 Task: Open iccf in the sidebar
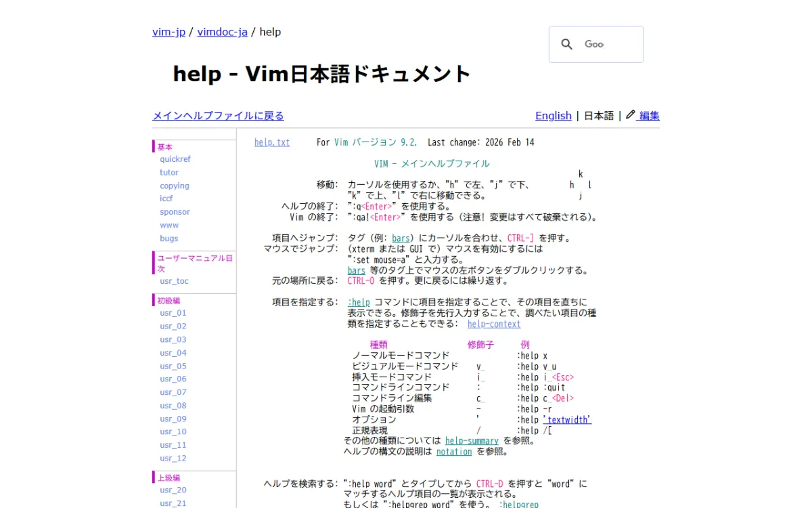coord(166,198)
